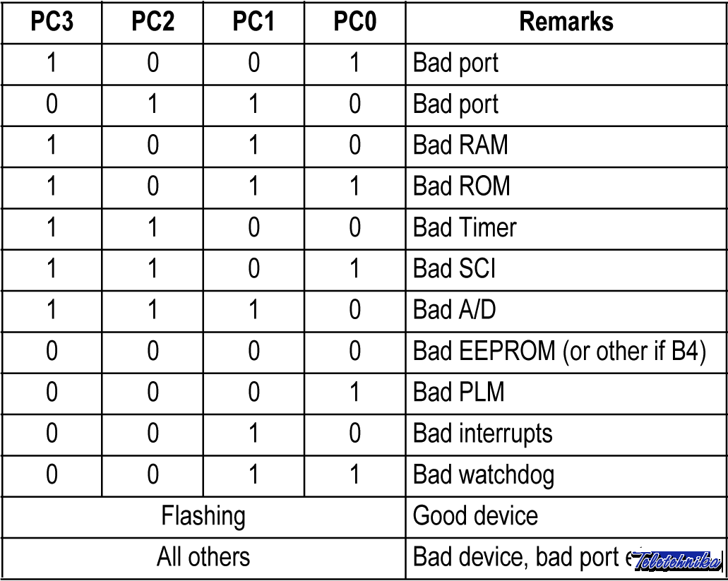Click the PC0 column header
Viewport: 728px width, 581px height.
354,22
